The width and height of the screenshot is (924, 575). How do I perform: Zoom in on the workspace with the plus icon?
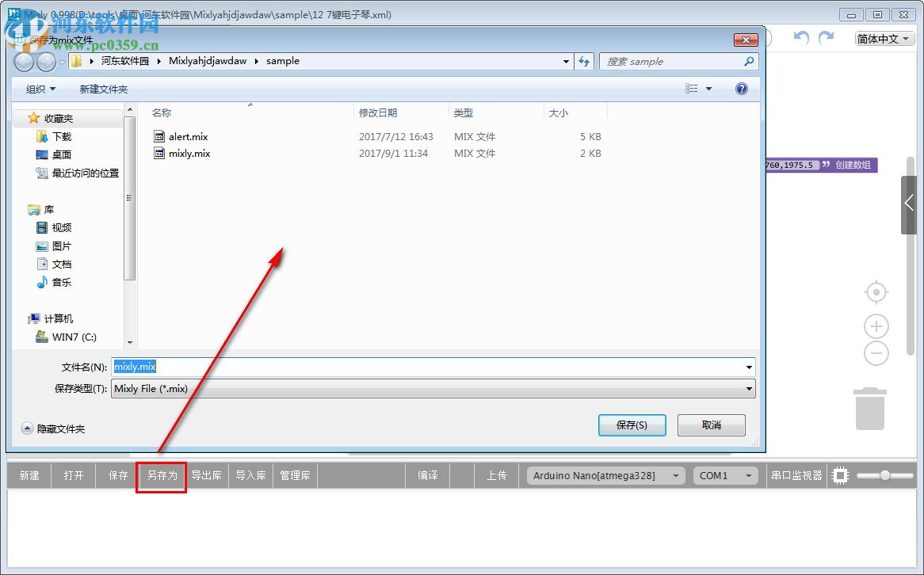click(x=876, y=326)
